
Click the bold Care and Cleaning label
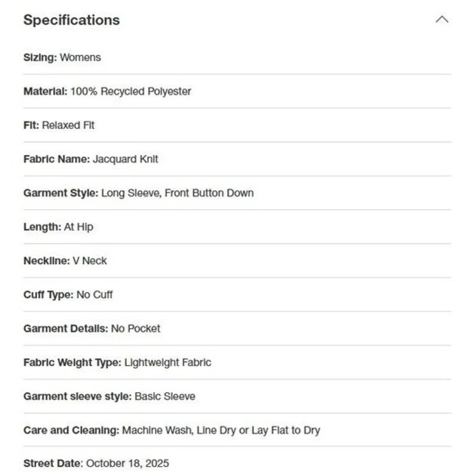(x=71, y=430)
